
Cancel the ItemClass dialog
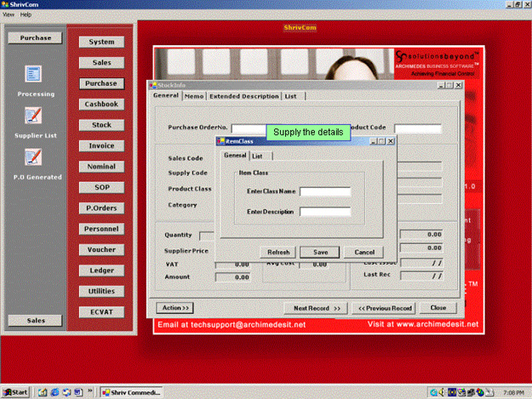pos(363,252)
